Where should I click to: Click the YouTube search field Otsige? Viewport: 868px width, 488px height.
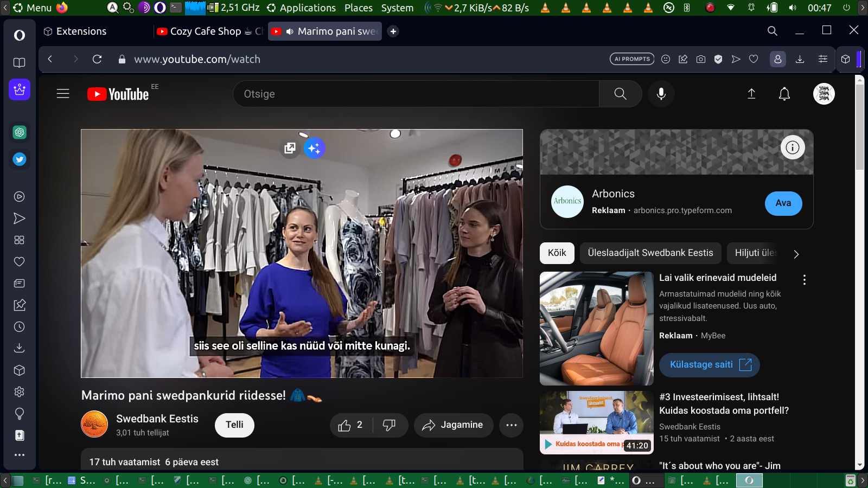(416, 94)
